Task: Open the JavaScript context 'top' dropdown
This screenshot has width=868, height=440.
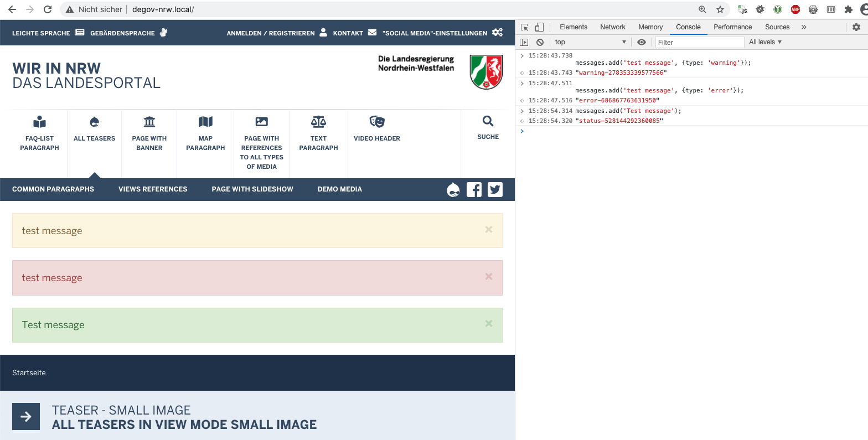Action: tap(590, 42)
